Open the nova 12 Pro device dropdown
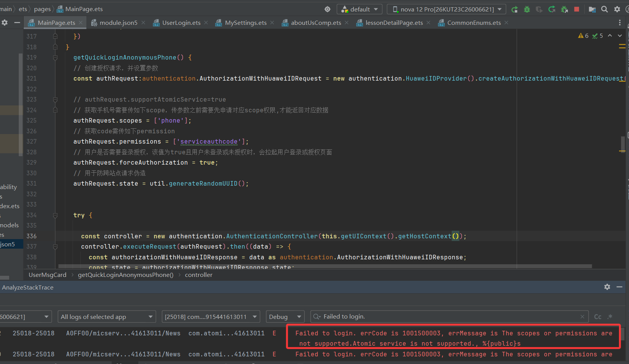629x364 pixels. click(446, 9)
